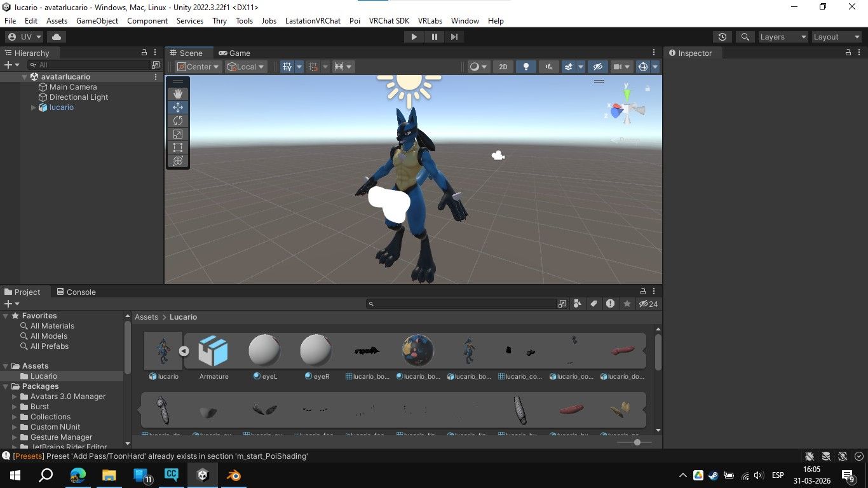Open Windows Search on the taskbar
The width and height of the screenshot is (868, 488).
click(x=46, y=475)
